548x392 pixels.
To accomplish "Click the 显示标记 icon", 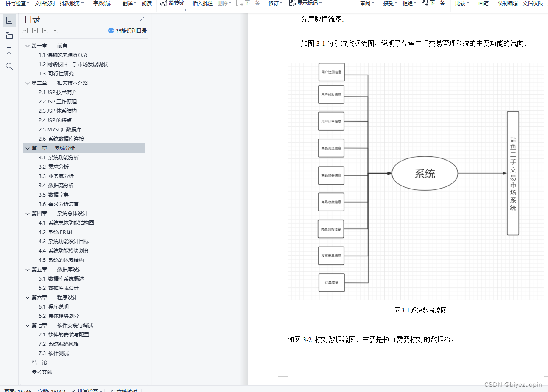I will coord(292,3).
